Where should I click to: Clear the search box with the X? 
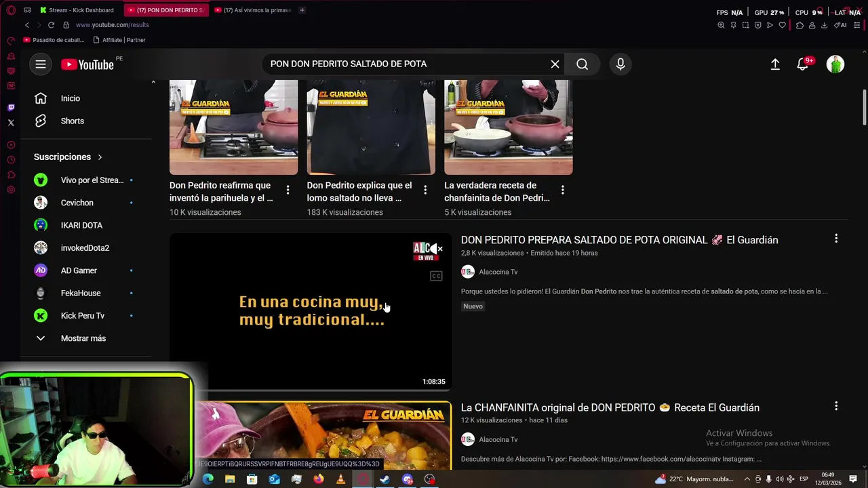tap(555, 64)
